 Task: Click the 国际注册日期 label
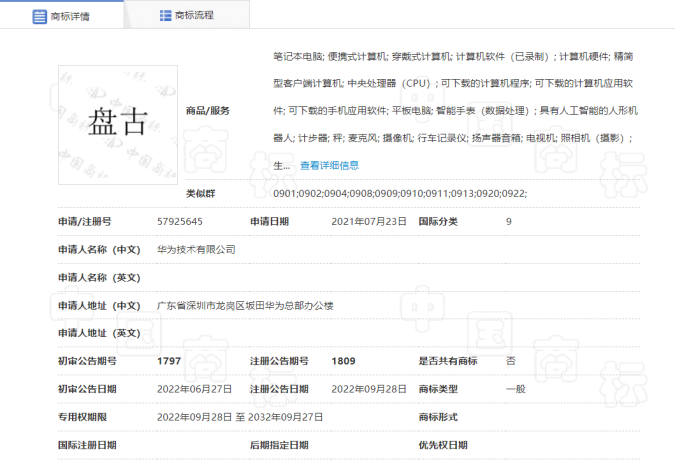coord(88,445)
